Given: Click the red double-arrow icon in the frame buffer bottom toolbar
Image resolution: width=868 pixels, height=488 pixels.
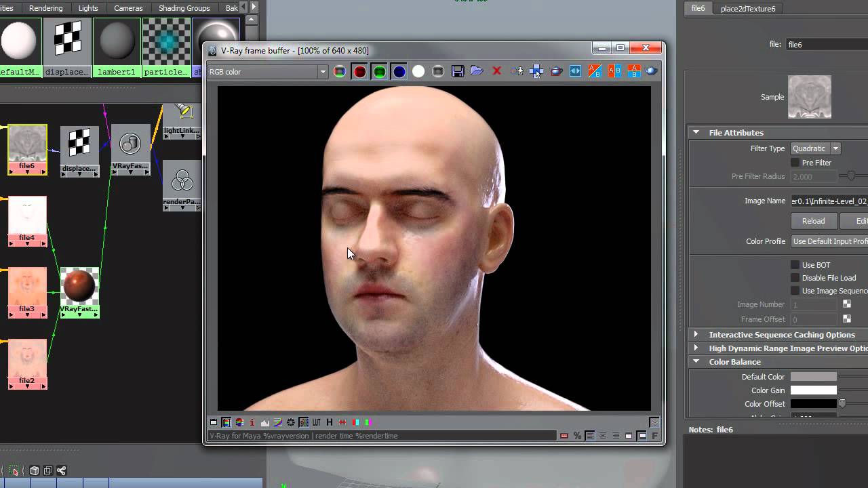Looking at the screenshot, I should [342, 422].
